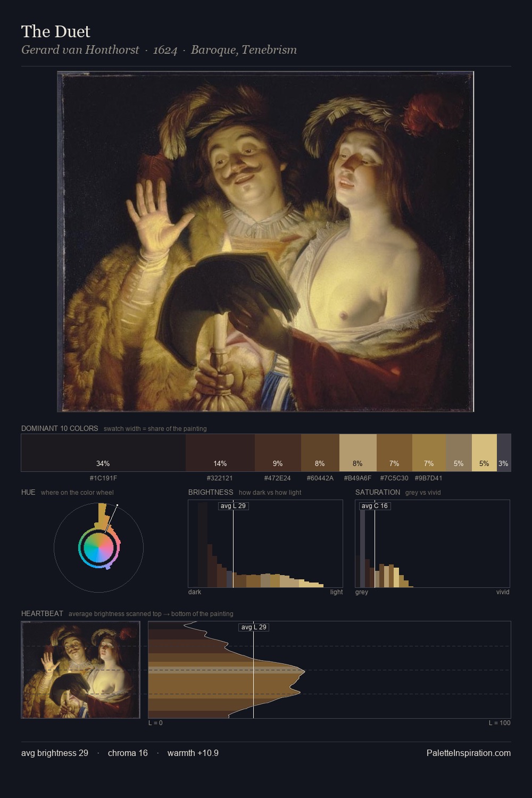Open the main painting image of The Duet

pyautogui.click(x=265, y=242)
